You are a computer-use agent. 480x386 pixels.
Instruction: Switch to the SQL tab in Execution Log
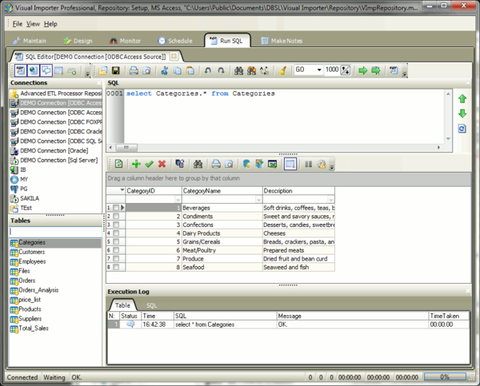click(x=151, y=305)
